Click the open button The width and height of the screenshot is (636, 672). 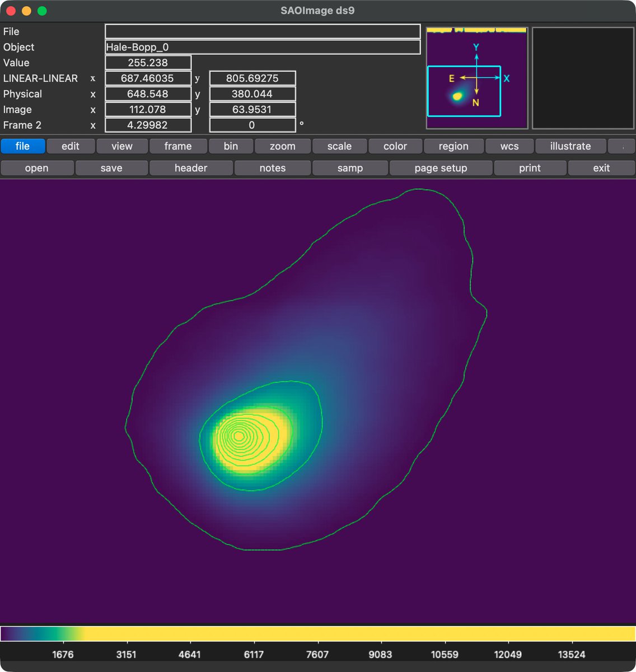click(x=37, y=168)
